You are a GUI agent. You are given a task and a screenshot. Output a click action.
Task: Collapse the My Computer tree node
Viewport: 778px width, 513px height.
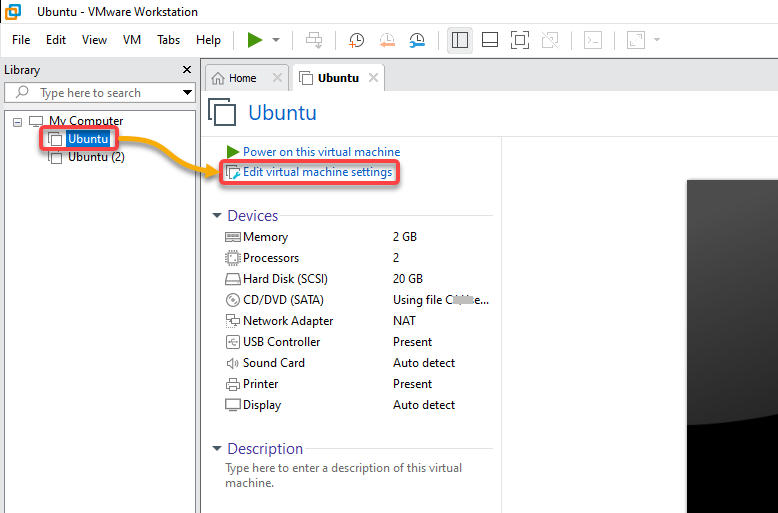point(17,122)
